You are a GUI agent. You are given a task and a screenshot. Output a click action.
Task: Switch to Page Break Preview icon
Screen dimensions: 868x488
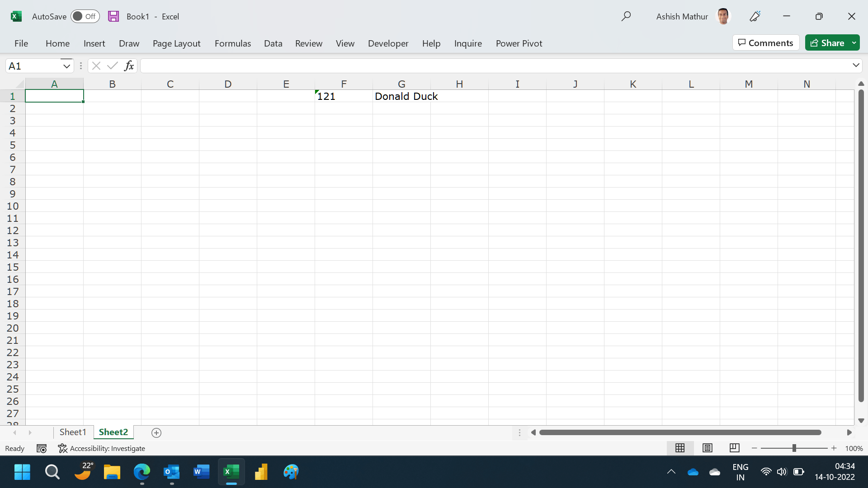point(734,448)
